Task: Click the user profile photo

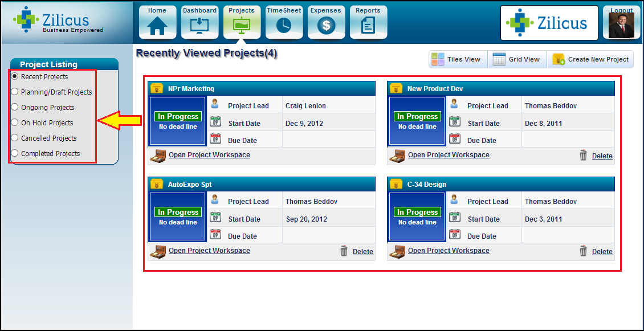Action: pyautogui.click(x=621, y=26)
